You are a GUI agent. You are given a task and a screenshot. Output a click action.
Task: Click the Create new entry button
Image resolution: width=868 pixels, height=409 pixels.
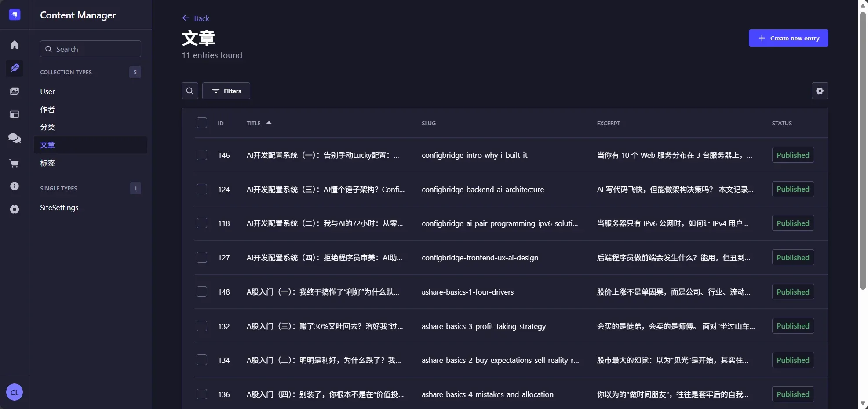tap(788, 38)
